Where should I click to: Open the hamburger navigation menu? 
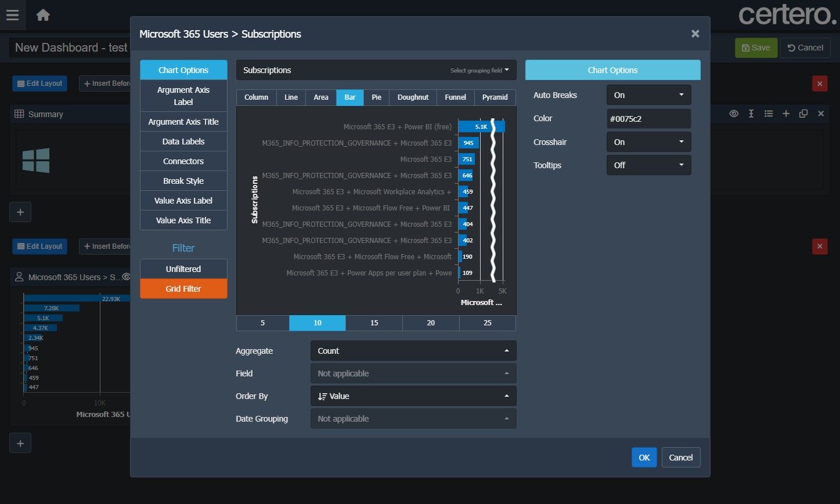coord(12,15)
